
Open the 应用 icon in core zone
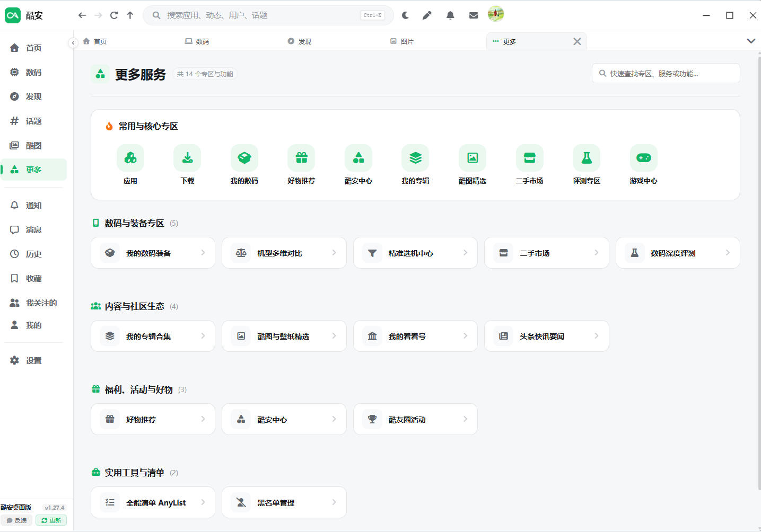[x=130, y=158]
